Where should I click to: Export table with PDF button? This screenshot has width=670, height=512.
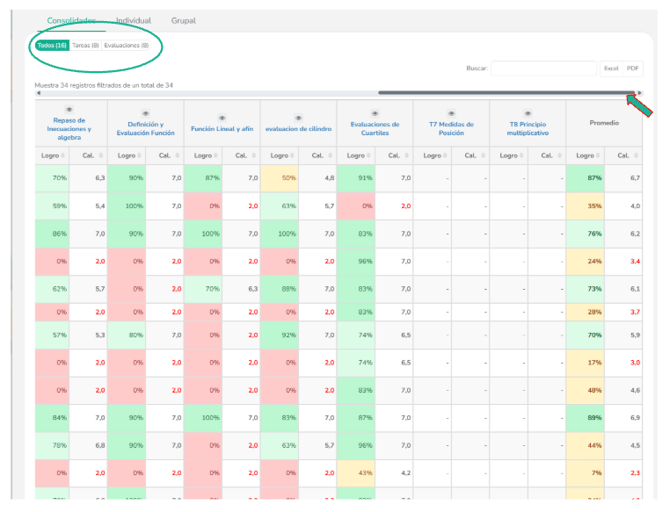coord(632,68)
